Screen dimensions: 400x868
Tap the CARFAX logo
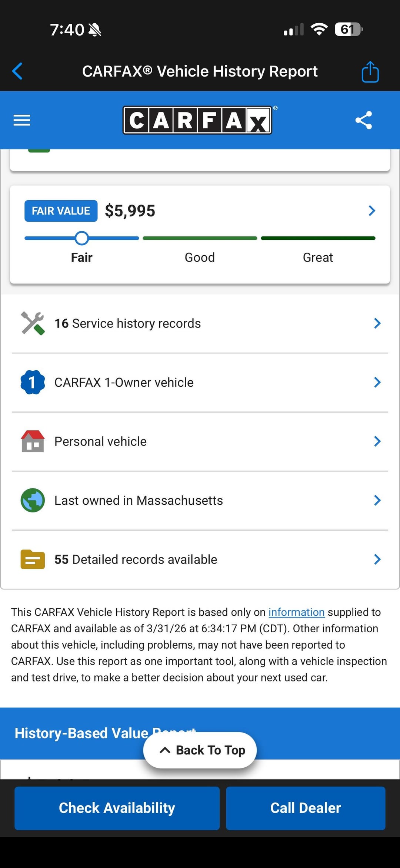(x=197, y=120)
